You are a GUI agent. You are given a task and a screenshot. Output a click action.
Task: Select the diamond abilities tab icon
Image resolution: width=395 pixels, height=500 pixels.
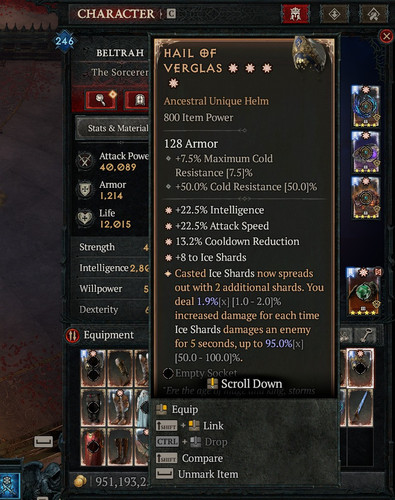click(x=334, y=14)
